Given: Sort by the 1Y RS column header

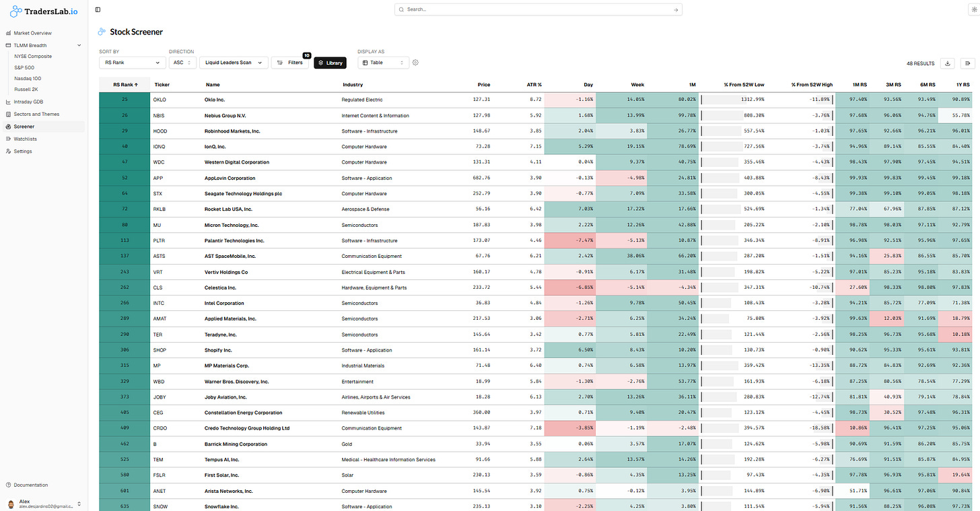Looking at the screenshot, I should click(x=962, y=85).
